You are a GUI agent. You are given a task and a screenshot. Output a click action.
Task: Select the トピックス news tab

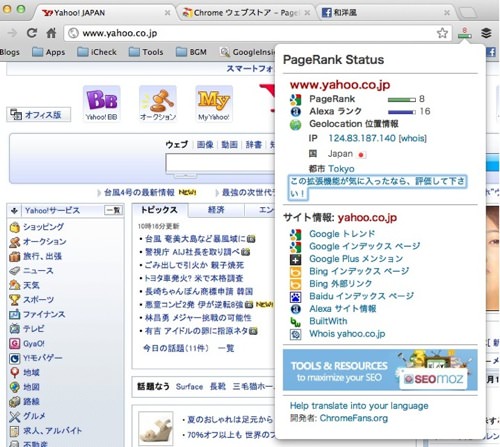click(159, 210)
